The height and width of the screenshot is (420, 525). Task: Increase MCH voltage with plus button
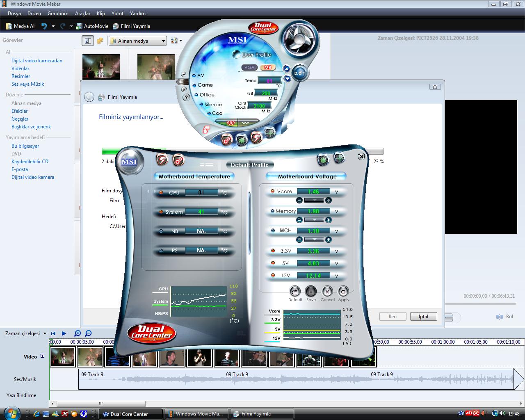pos(328,240)
